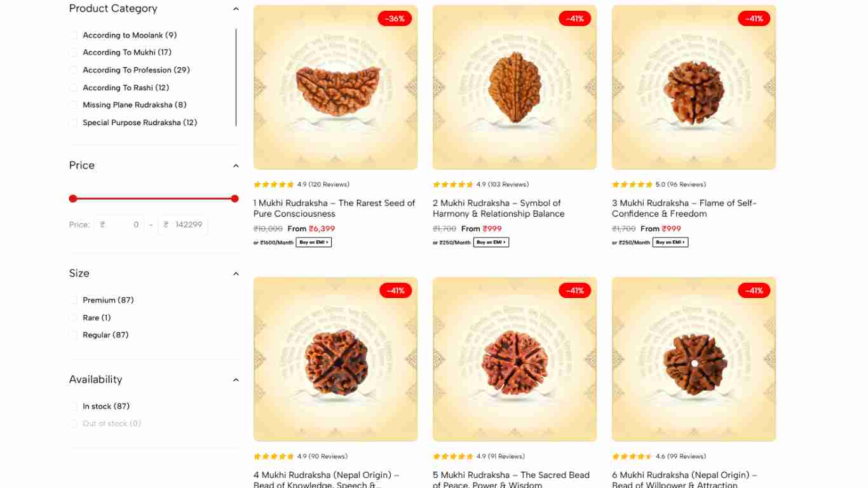Collapse the Size filter section

click(x=236, y=274)
